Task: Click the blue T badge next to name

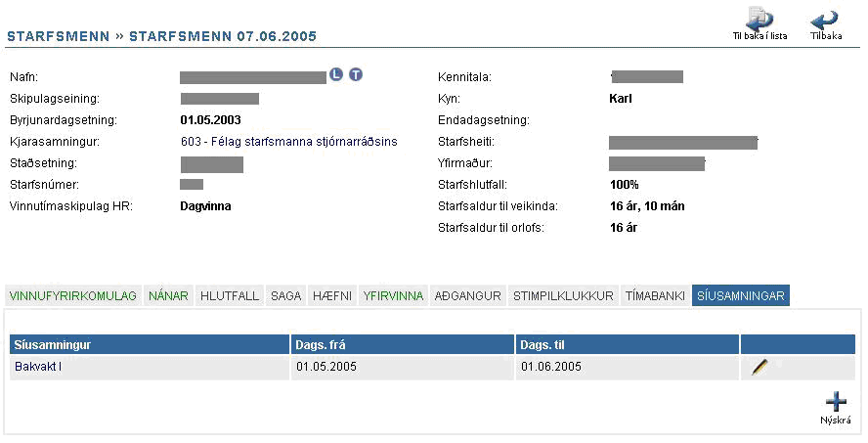Action: (356, 75)
